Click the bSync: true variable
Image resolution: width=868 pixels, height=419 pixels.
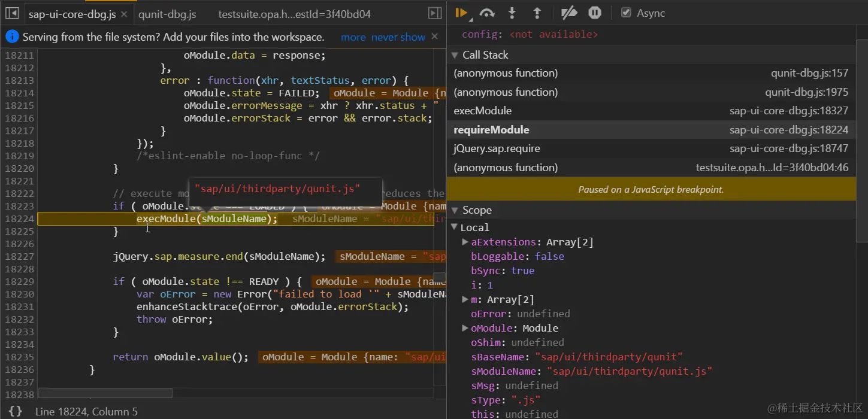point(503,271)
